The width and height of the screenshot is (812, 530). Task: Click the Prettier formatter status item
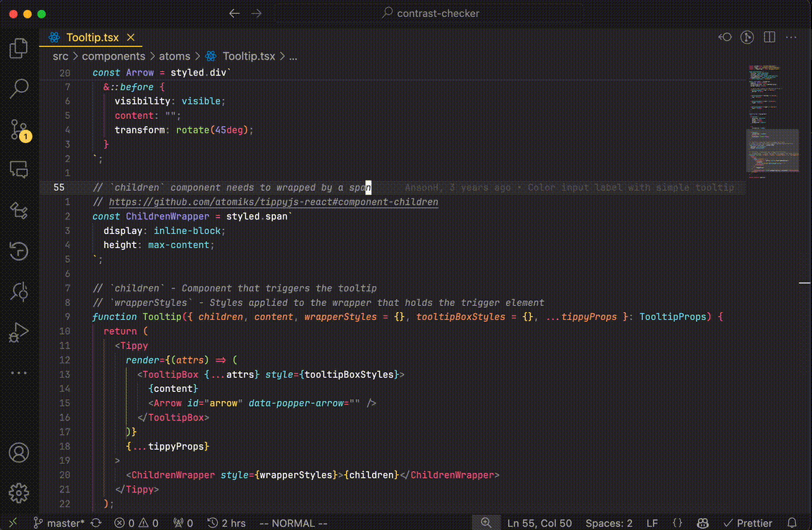748,523
